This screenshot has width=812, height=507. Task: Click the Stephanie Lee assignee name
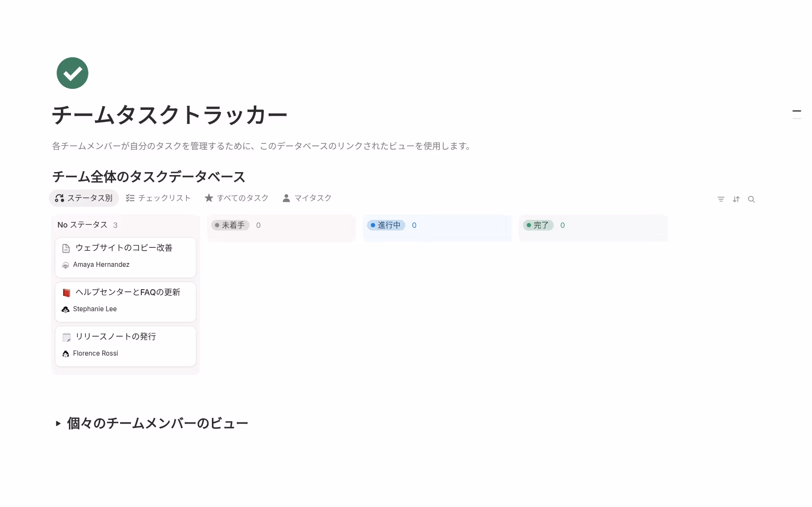click(95, 309)
